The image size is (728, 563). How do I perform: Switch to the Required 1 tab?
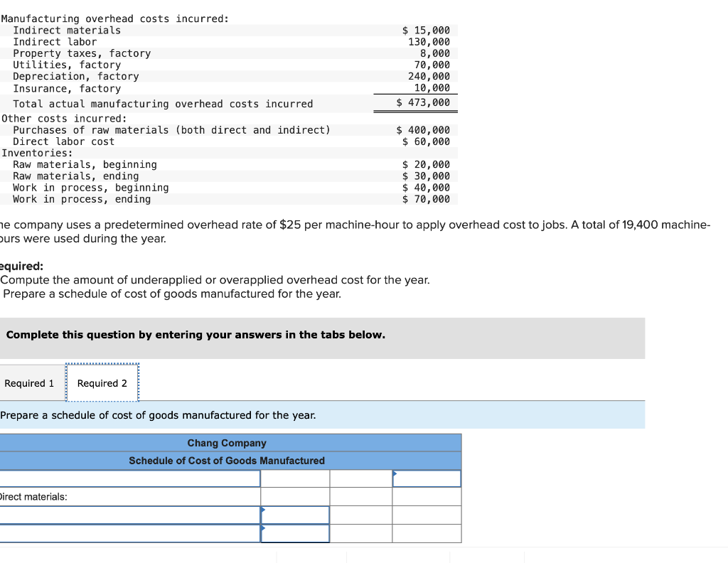coord(30,382)
